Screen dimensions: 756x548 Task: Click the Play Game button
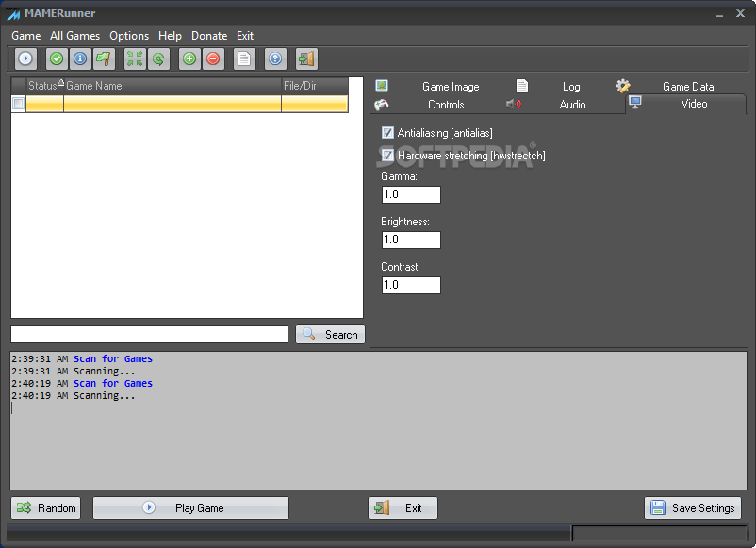(191, 508)
